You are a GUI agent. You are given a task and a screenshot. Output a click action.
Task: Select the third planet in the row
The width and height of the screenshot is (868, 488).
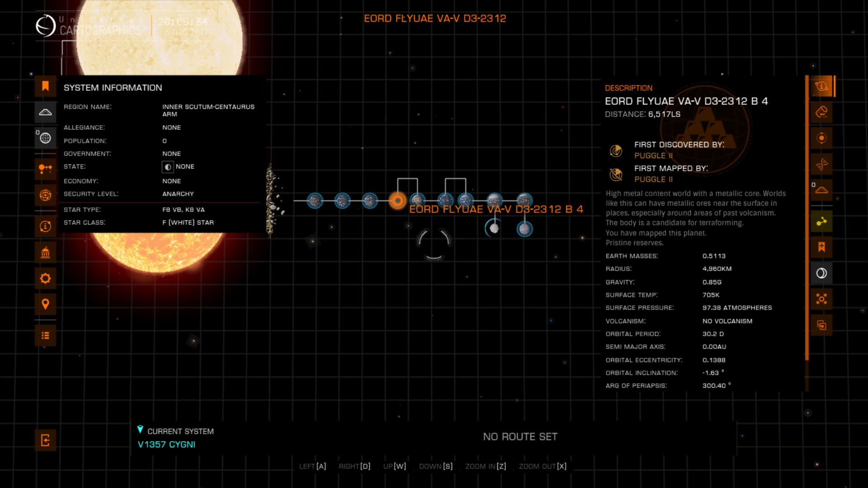point(370,200)
